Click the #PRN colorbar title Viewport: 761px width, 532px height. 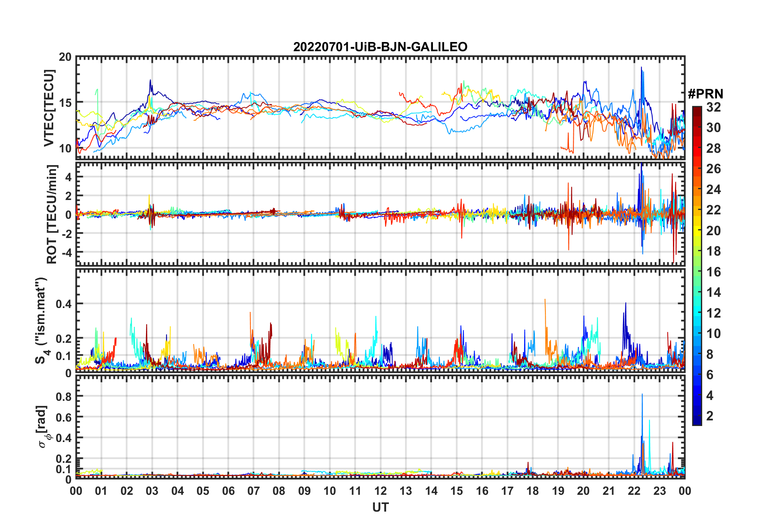tap(705, 94)
